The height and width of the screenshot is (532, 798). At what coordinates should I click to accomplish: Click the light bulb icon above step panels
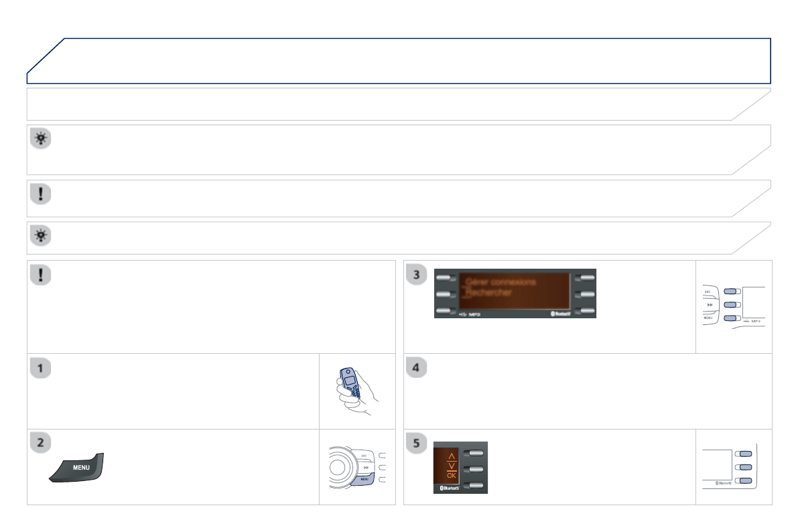[41, 236]
